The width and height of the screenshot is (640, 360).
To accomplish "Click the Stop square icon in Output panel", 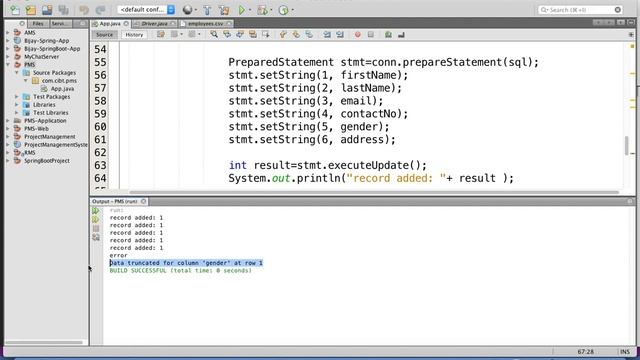I will [x=96, y=229].
